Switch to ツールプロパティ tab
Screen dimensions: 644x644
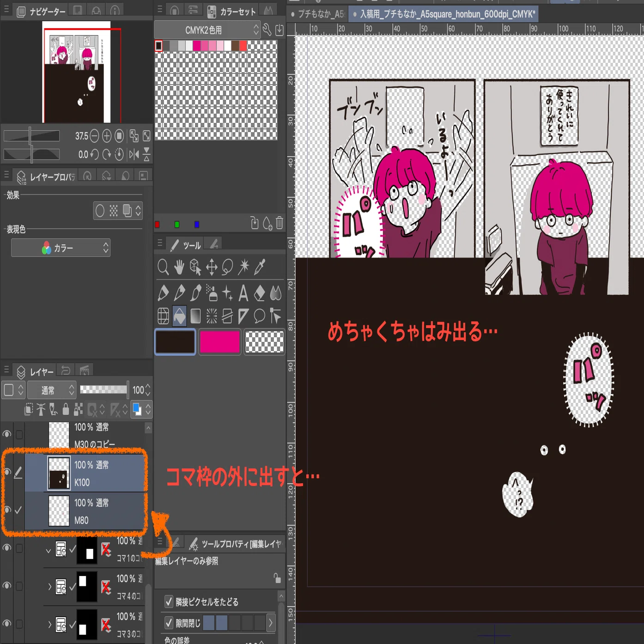pos(236,544)
